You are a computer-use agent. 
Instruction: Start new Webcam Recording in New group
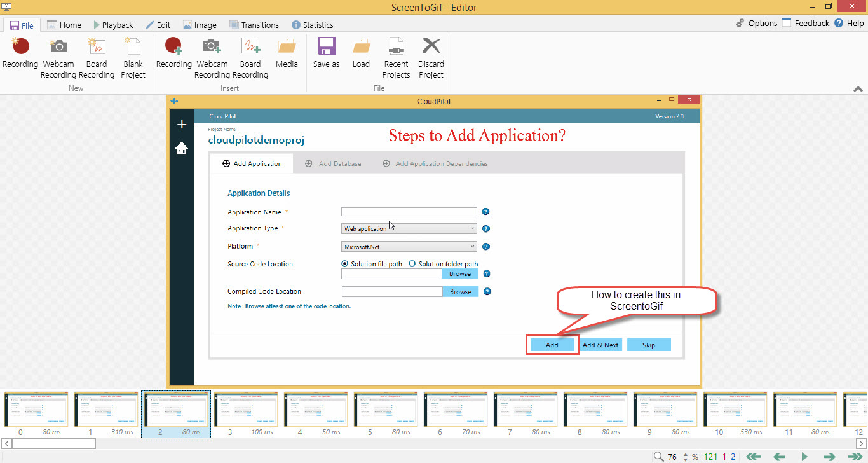(x=58, y=57)
